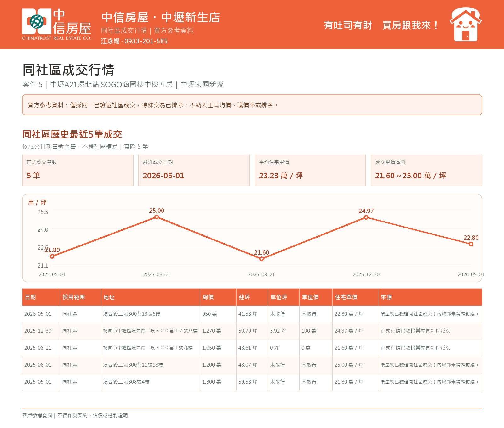Click the 採用範圍 column header

tap(80, 297)
